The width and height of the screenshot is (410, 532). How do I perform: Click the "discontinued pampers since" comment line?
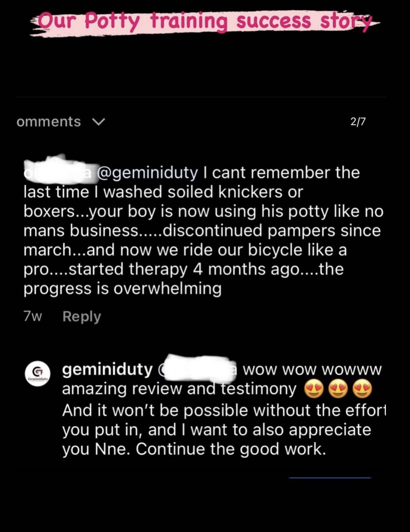pos(202,231)
